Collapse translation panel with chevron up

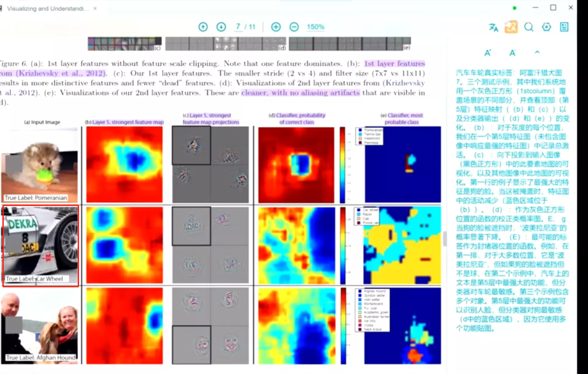click(x=537, y=52)
